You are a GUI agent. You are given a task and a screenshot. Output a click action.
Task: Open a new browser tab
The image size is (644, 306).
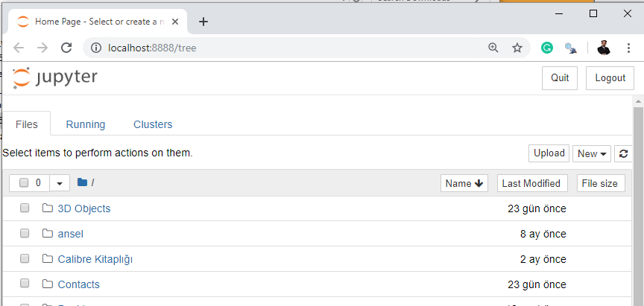tap(203, 22)
